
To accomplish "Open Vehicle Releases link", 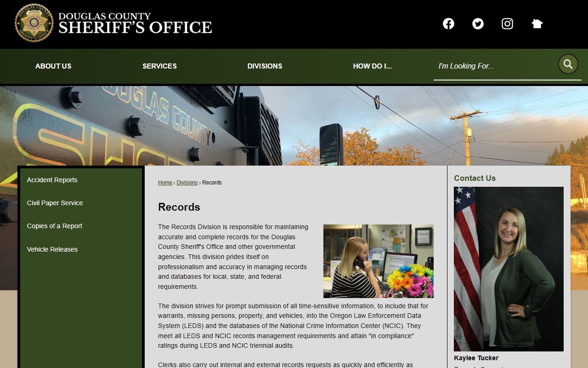I will 52,249.
